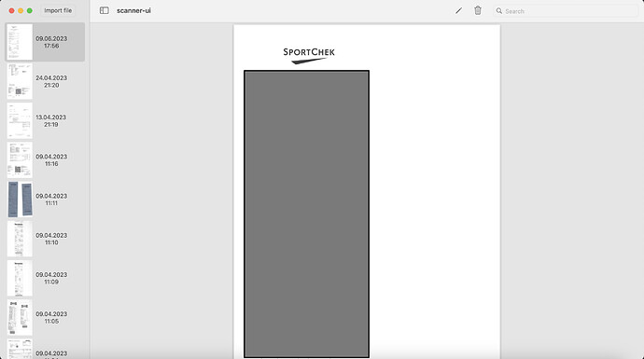Screen dimensions: 644x359
Task: Click the Import file button
Action: pos(58,10)
